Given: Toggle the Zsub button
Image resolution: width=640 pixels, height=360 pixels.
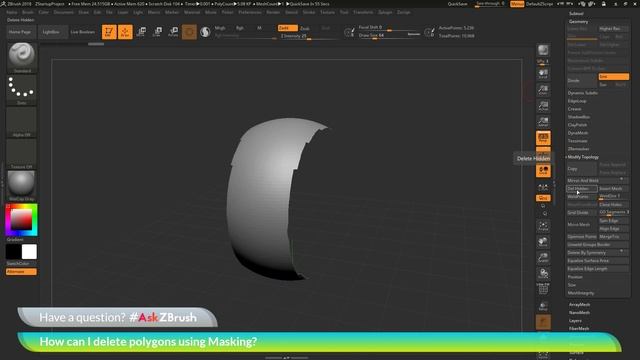Looking at the screenshot, I should pyautogui.click(x=305, y=29).
